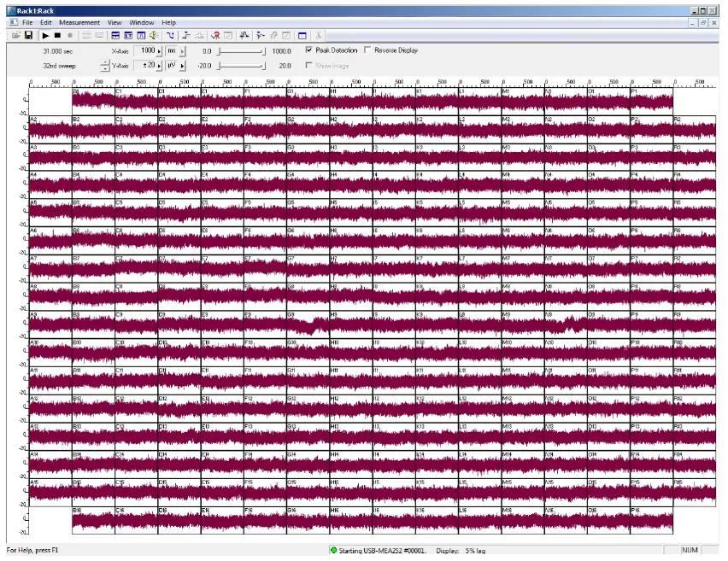Click the X-Axis 1000 value field
Viewport: 728px width, 561px height.
(x=145, y=50)
